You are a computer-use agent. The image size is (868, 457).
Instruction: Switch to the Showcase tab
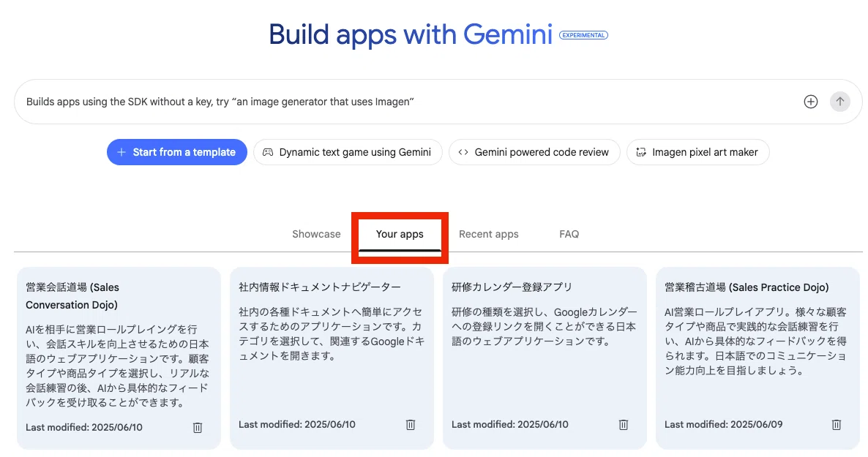coord(316,234)
